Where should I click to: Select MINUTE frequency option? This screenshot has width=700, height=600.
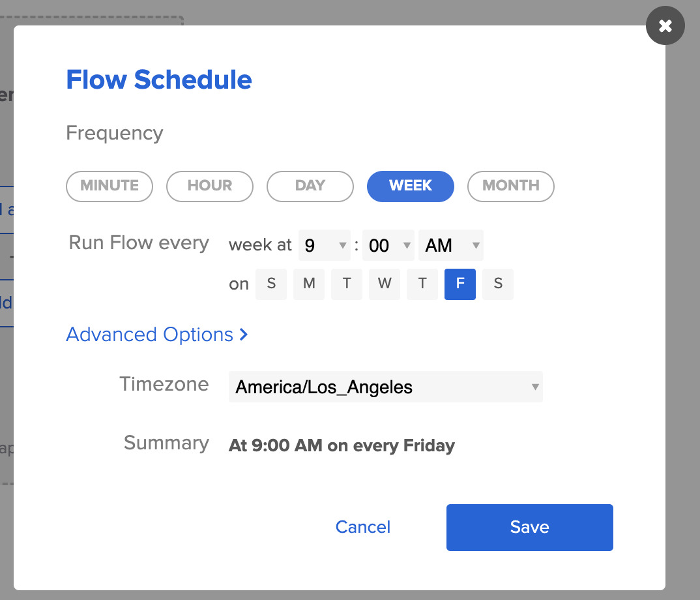coord(109,186)
